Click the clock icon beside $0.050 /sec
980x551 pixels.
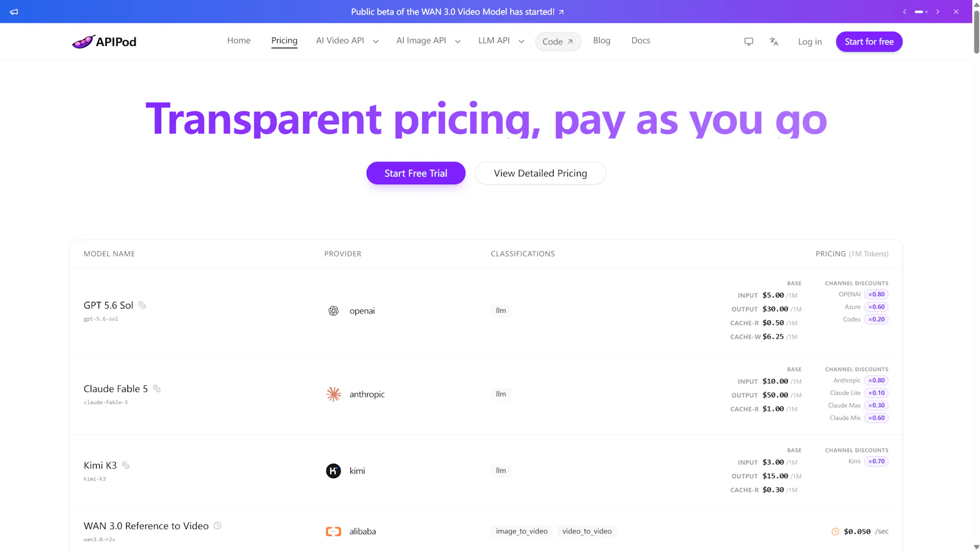pos(835,531)
